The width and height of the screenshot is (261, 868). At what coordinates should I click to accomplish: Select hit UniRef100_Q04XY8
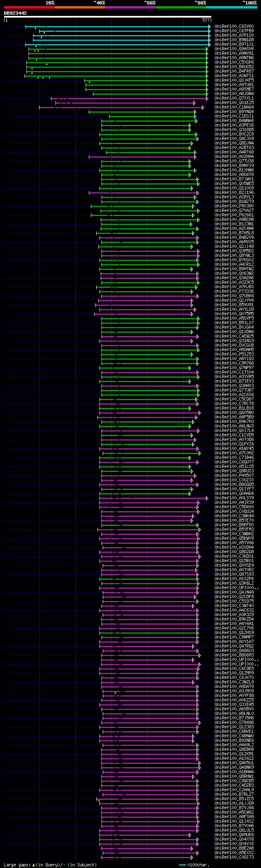coord(234,839)
